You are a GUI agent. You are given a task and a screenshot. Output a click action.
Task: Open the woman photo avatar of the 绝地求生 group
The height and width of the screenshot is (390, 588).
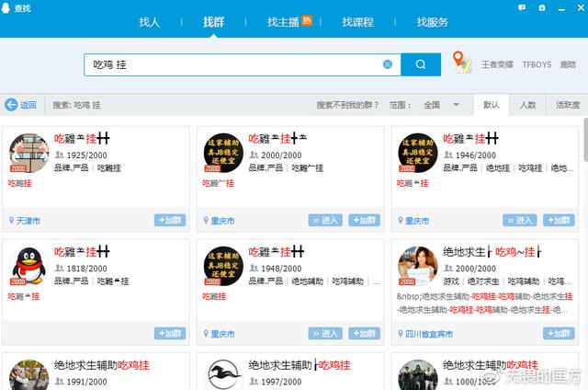coord(418,266)
